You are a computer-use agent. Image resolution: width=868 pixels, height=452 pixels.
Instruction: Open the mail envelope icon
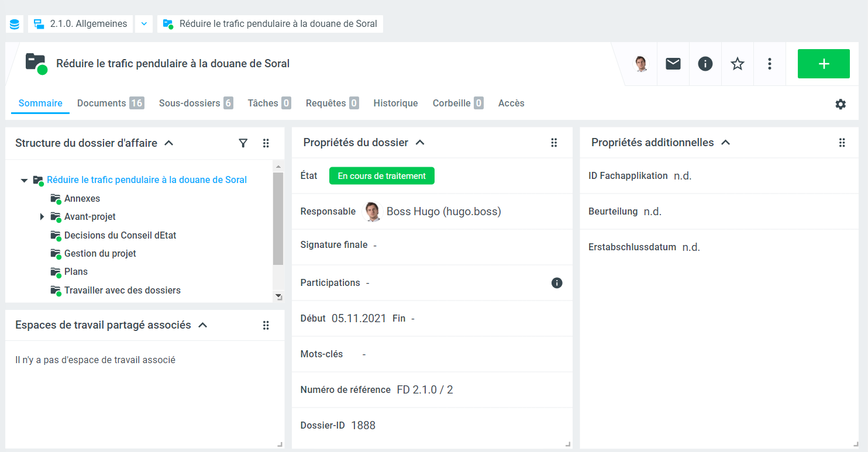673,64
